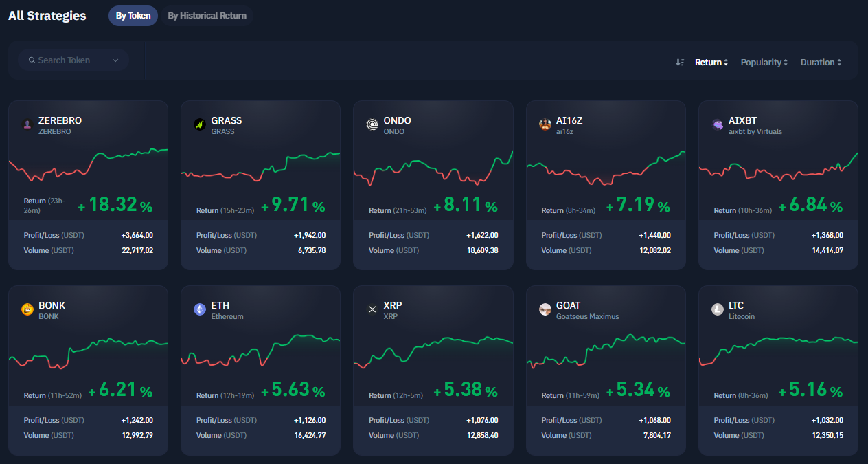The width and height of the screenshot is (868, 464).
Task: Click the LTC Litecoin token icon
Action: pyautogui.click(x=718, y=309)
